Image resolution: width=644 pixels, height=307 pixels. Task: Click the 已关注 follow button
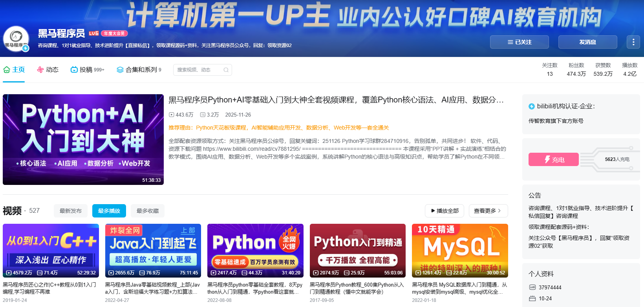pos(520,42)
